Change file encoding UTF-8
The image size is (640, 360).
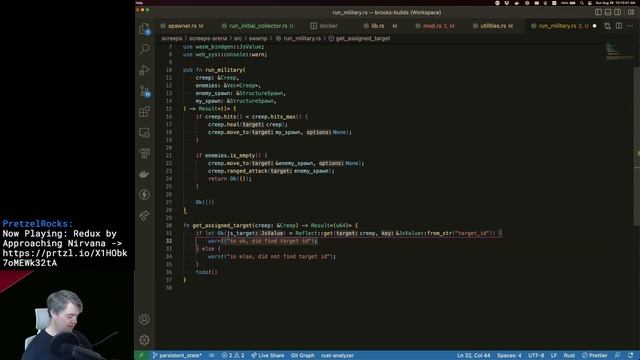(536, 356)
